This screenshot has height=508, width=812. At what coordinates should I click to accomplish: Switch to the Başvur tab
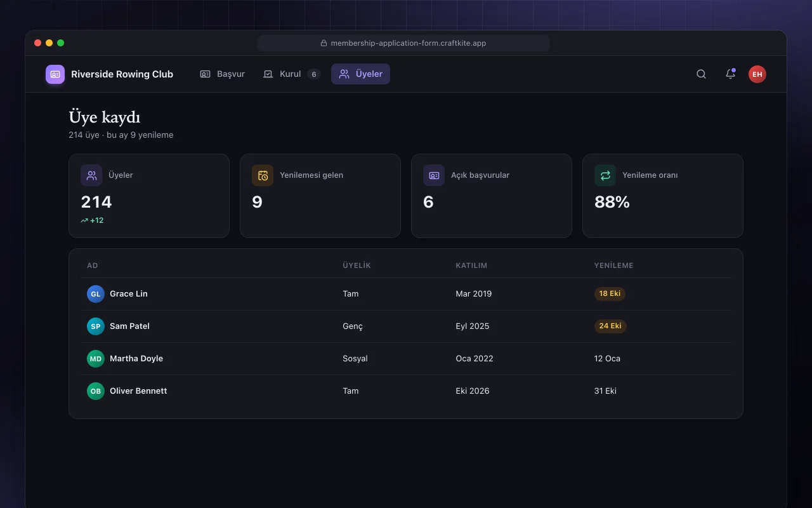223,74
